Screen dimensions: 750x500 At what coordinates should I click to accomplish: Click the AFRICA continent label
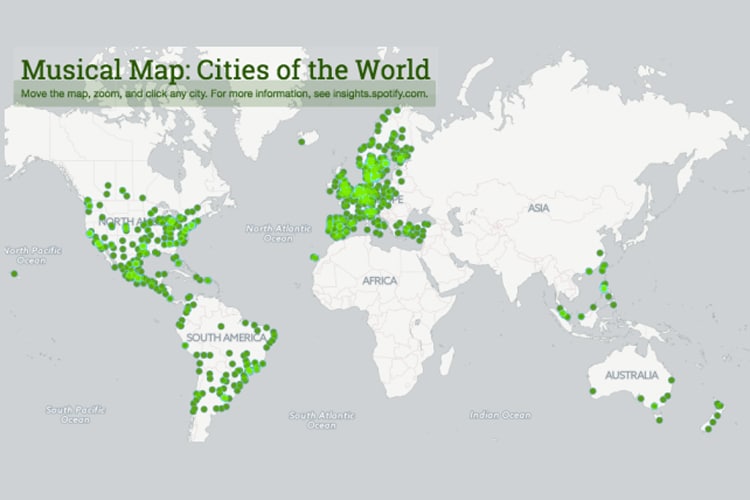(380, 280)
